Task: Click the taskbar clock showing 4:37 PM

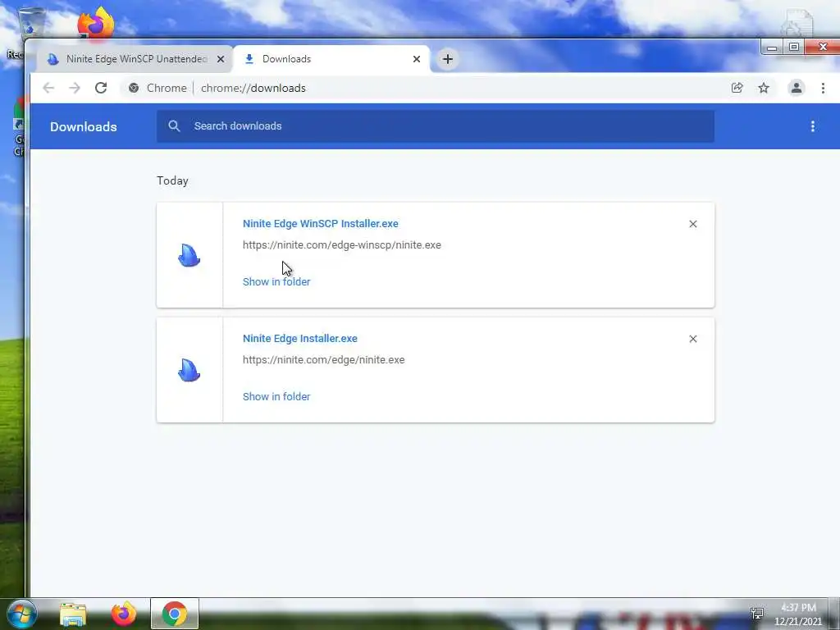Action: (798, 614)
